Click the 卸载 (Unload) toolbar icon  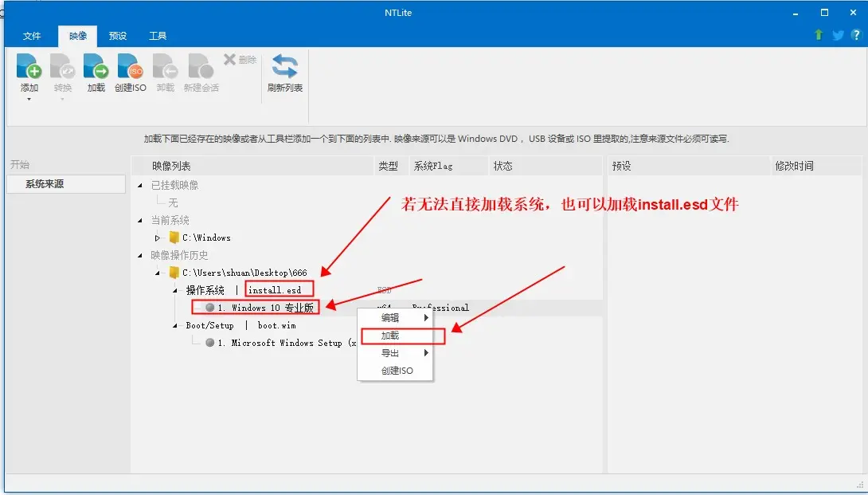(165, 66)
